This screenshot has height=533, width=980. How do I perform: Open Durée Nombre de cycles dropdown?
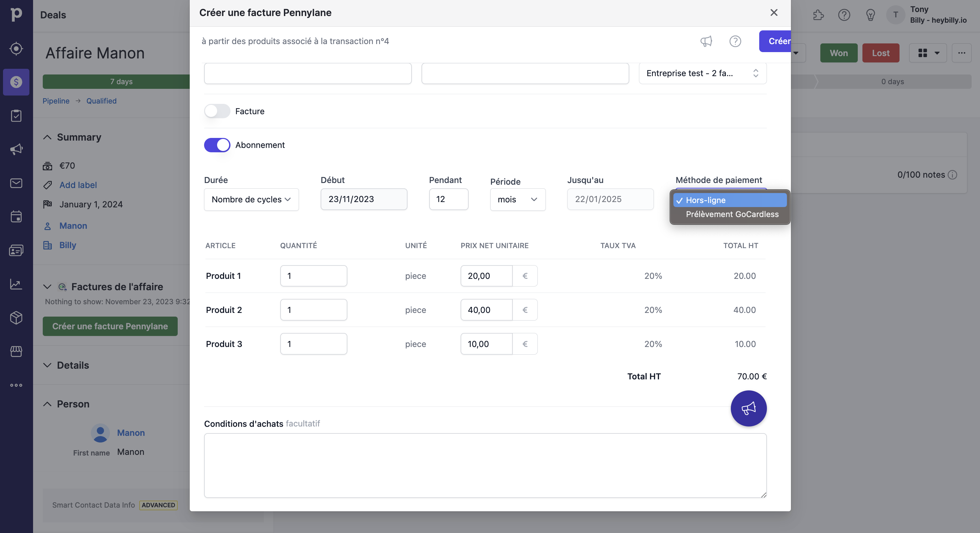click(x=251, y=199)
